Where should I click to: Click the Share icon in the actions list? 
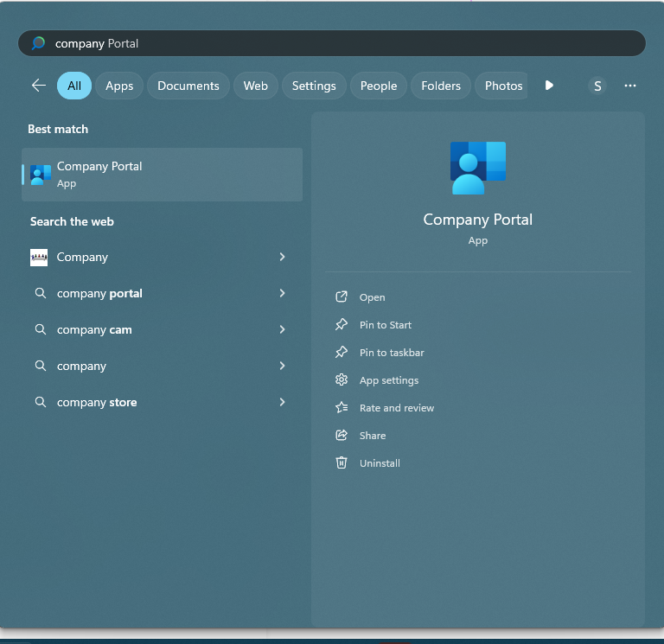click(342, 436)
